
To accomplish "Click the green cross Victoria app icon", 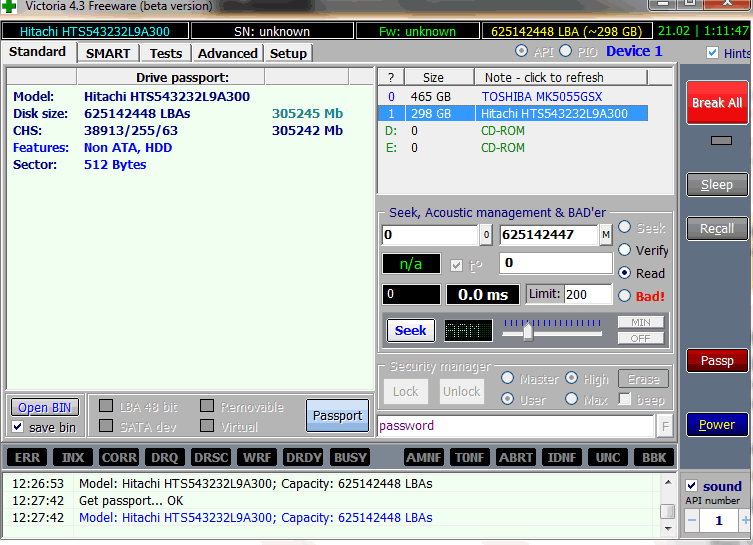I will click(9, 6).
